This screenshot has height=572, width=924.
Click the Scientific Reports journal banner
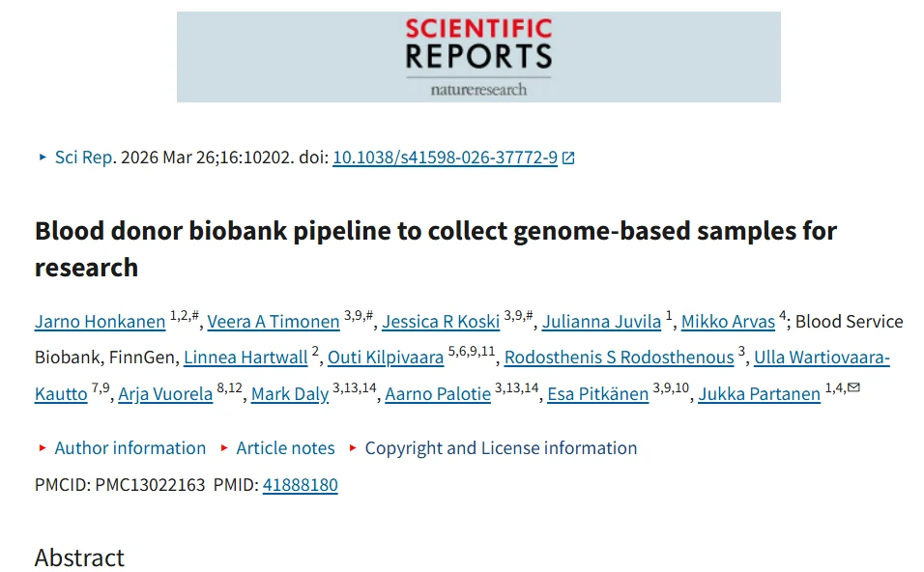coord(478,57)
